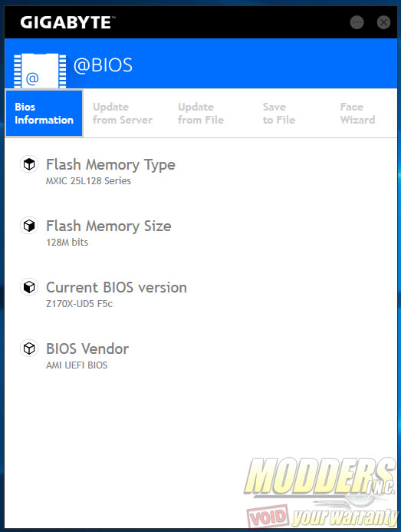Viewport: 401px width, 532px height.
Task: Click the Current BIOS version heading
Action: pos(117,287)
